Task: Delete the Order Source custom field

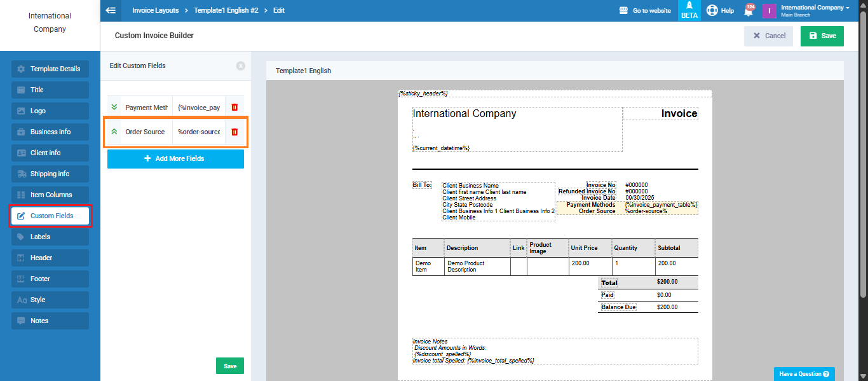Action: click(234, 132)
